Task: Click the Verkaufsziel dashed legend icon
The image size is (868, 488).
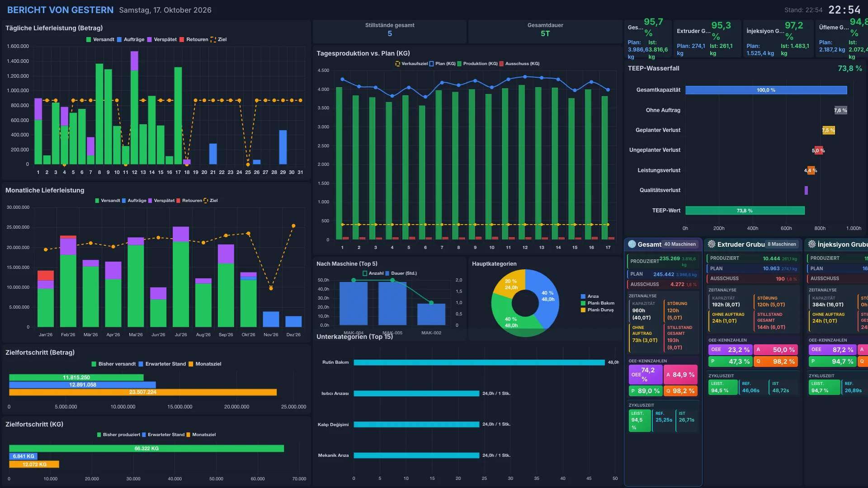Action: click(397, 64)
